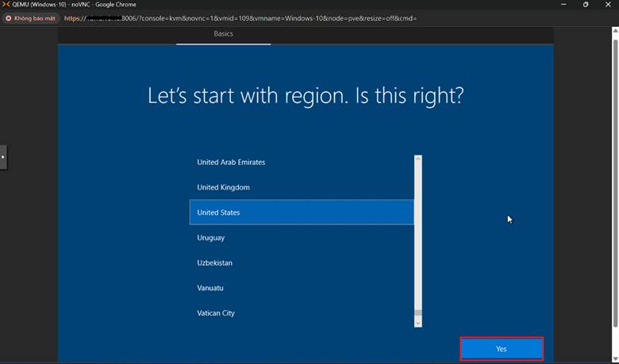Click the QEMU icon in the title bar

click(x=6, y=5)
